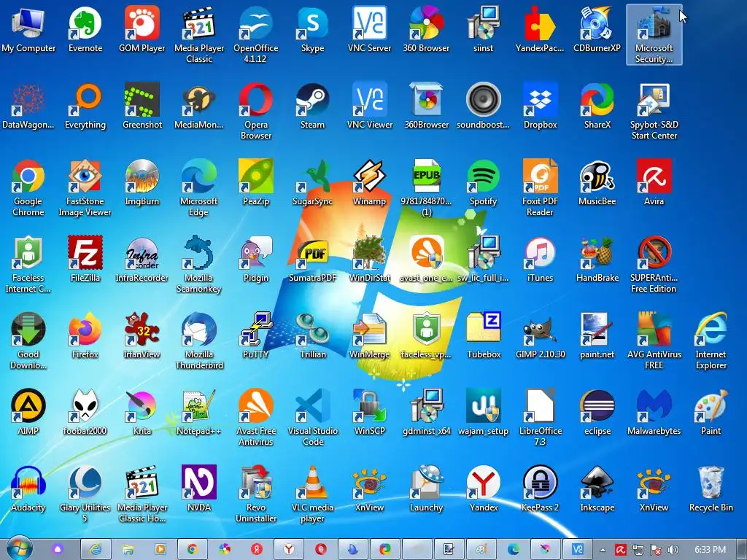Open My Computer desktop icon
Image resolution: width=747 pixels, height=560 pixels.
[28, 29]
